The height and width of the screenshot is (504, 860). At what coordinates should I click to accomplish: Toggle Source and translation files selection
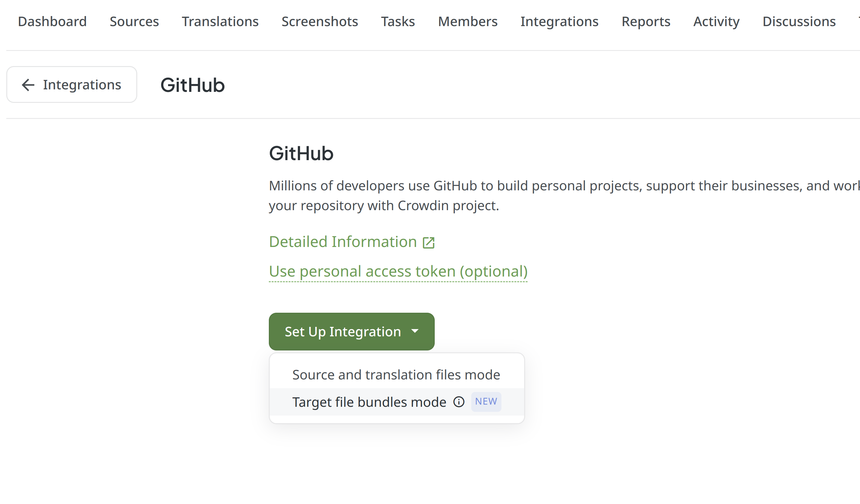coord(396,374)
